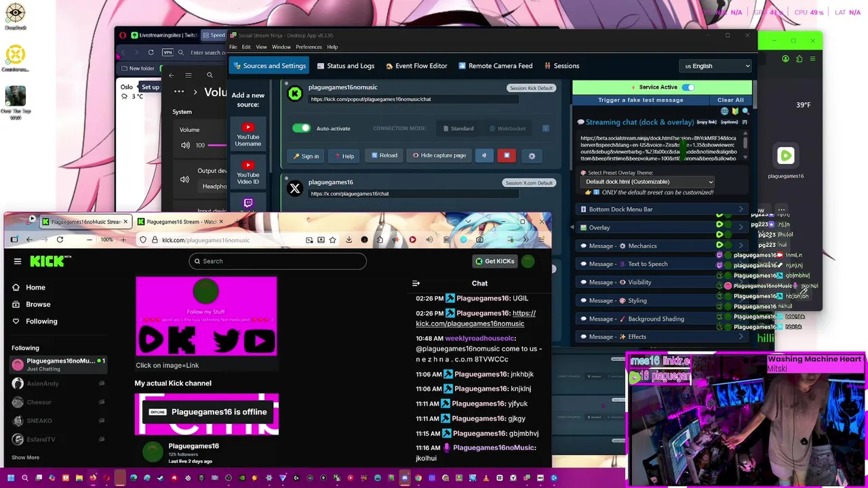Screen dimensions: 868x488
Task: Click the Plaguegames16 is offline channel thumbnail
Action: (x=206, y=413)
